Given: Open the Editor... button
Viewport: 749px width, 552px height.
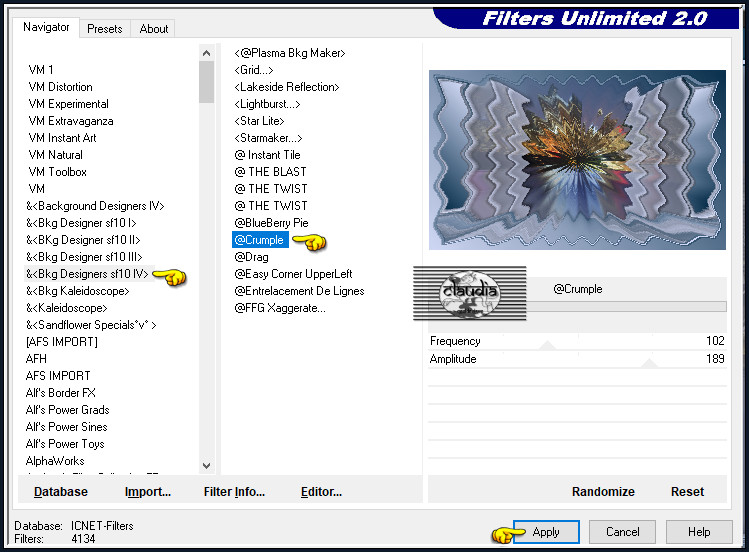Looking at the screenshot, I should pos(321,492).
